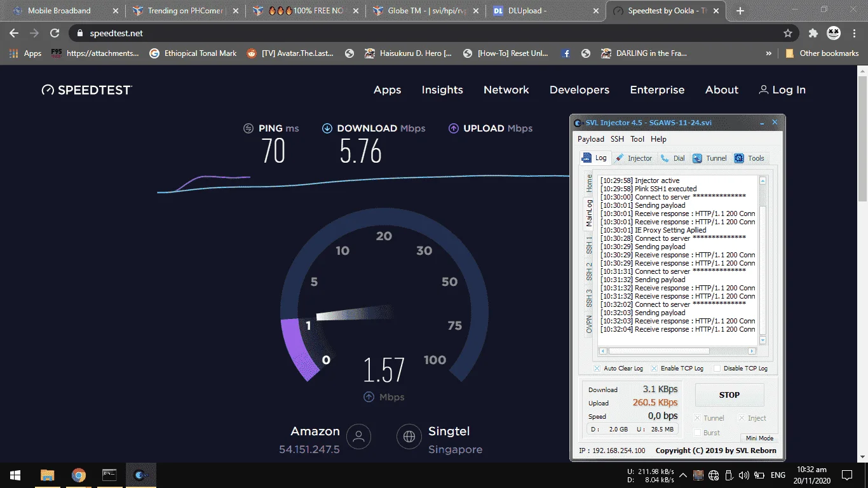This screenshot has height=488, width=868.
Task: Click the Singtel server globe icon
Action: coord(409,437)
